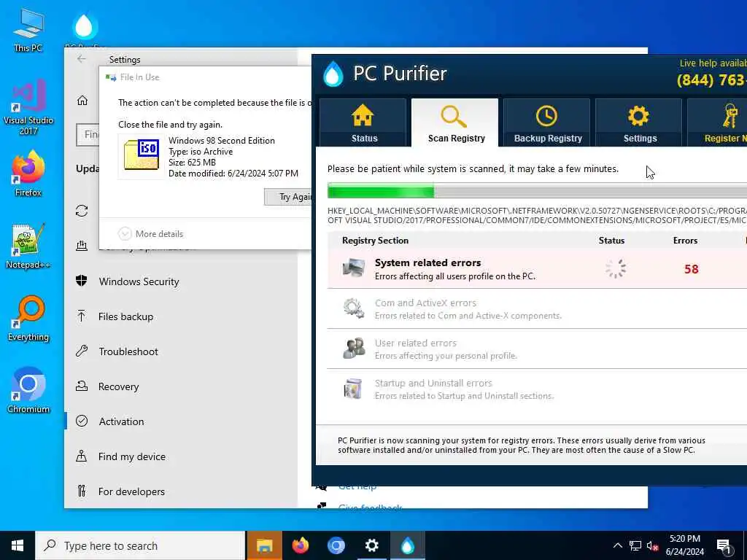Click the Get help link in Settings
This screenshot has width=747, height=560.
tap(357, 486)
